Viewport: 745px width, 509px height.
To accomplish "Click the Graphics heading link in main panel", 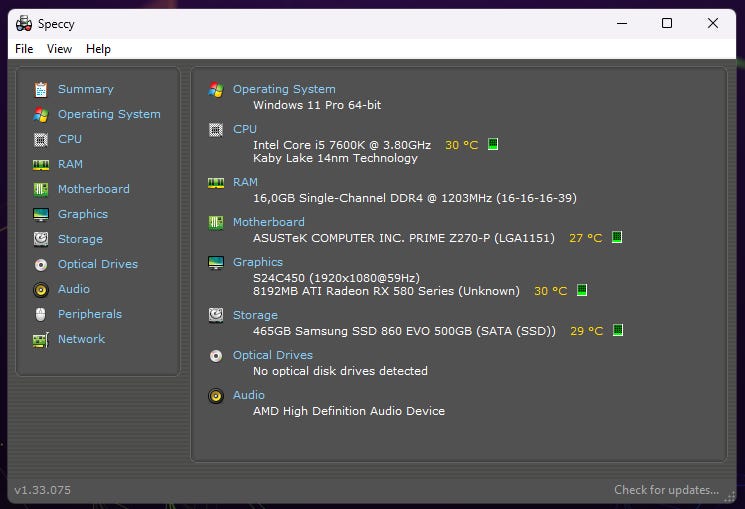I will pos(258,262).
